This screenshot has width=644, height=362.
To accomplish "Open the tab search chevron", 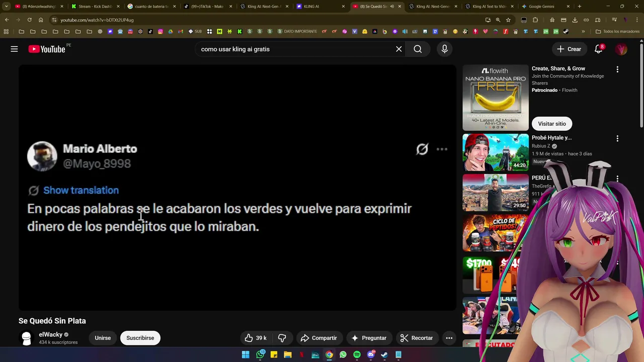I will (6, 7).
